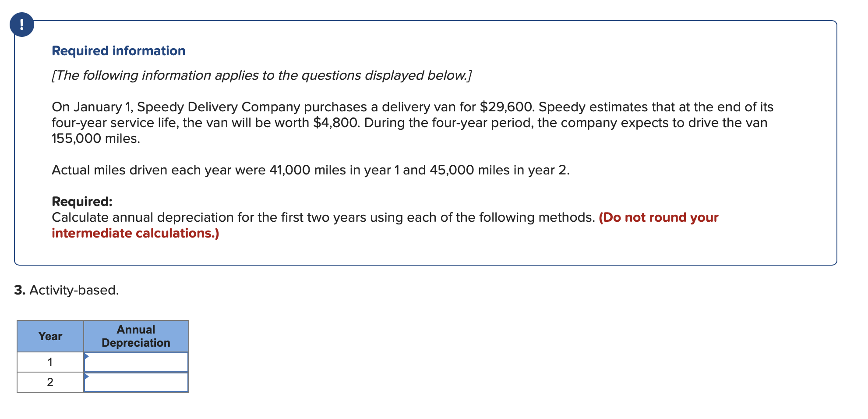Screen dimensions: 868x419
Task: Click the Year 1 row label
Action: [x=50, y=361]
